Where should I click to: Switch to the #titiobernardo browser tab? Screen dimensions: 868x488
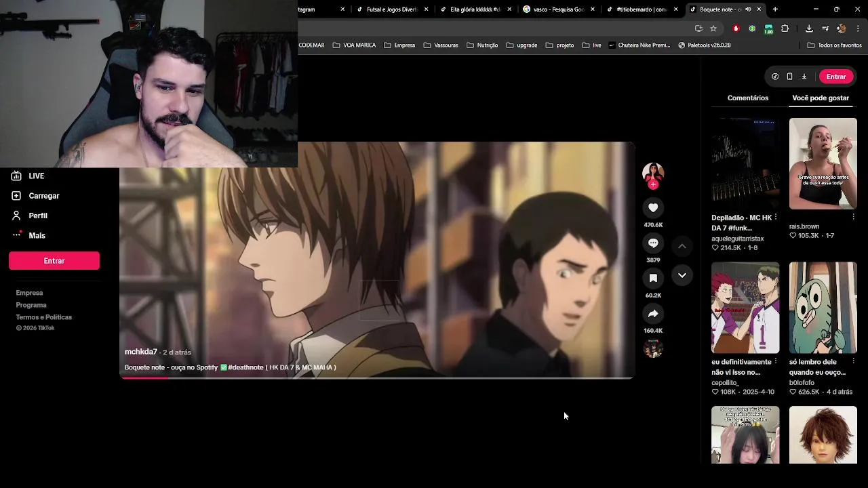pos(642,9)
